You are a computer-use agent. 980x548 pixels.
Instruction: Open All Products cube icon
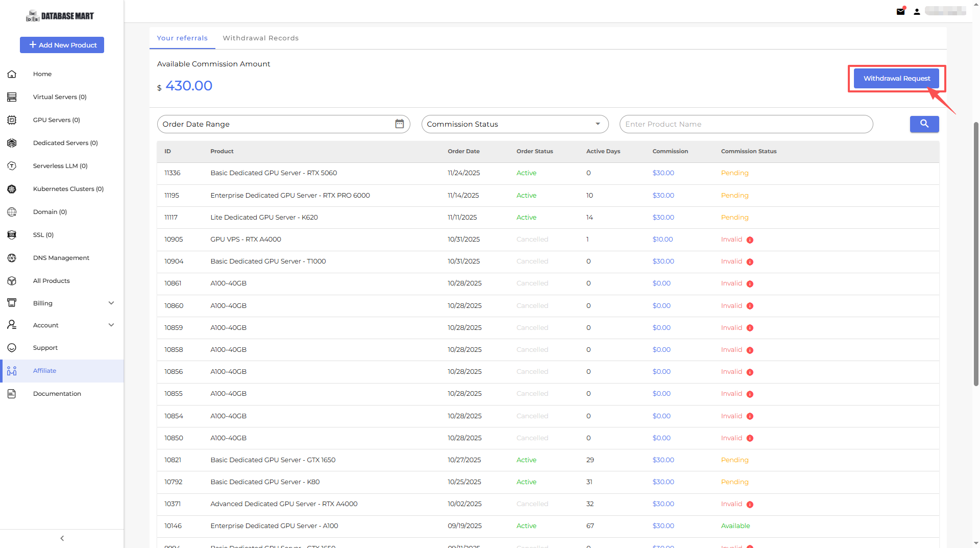(12, 281)
